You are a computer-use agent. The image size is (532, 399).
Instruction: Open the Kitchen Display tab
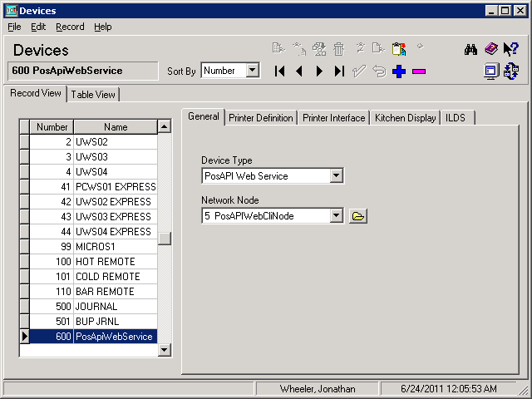(x=405, y=118)
